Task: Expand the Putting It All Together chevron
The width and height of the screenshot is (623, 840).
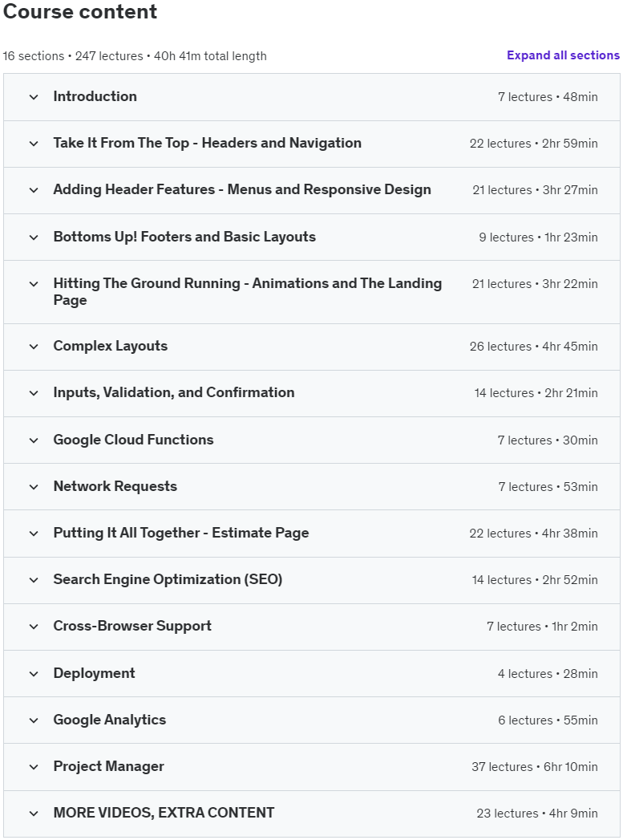Action: click(34, 534)
